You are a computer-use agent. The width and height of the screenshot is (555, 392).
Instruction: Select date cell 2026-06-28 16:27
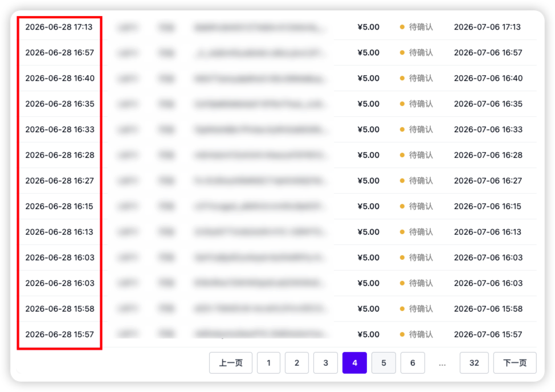pyautogui.click(x=59, y=181)
